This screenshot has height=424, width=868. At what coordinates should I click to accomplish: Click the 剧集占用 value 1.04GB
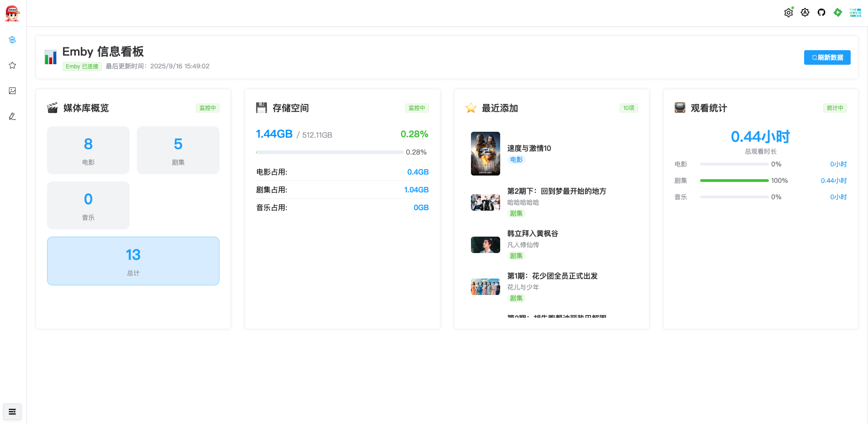click(416, 190)
